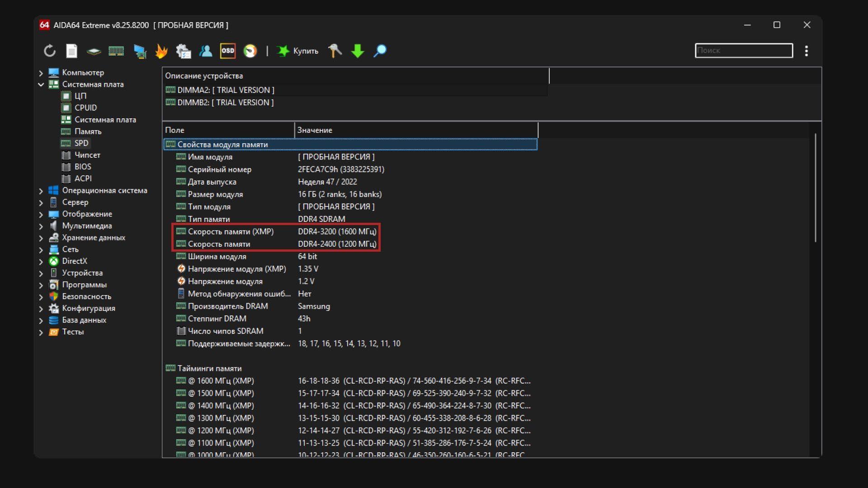
Task: Collapse the Системная плата tree node
Action: point(41,84)
